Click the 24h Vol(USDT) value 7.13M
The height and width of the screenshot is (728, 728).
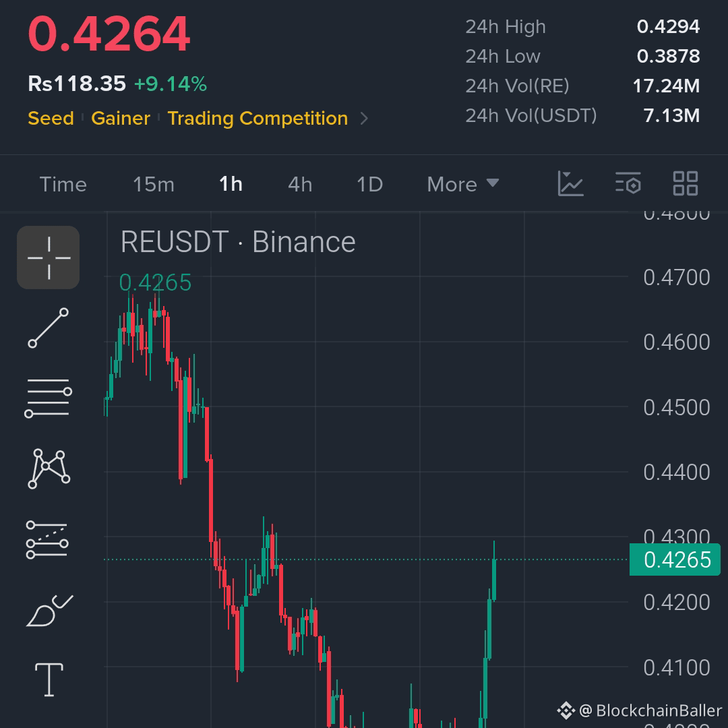coord(671,116)
